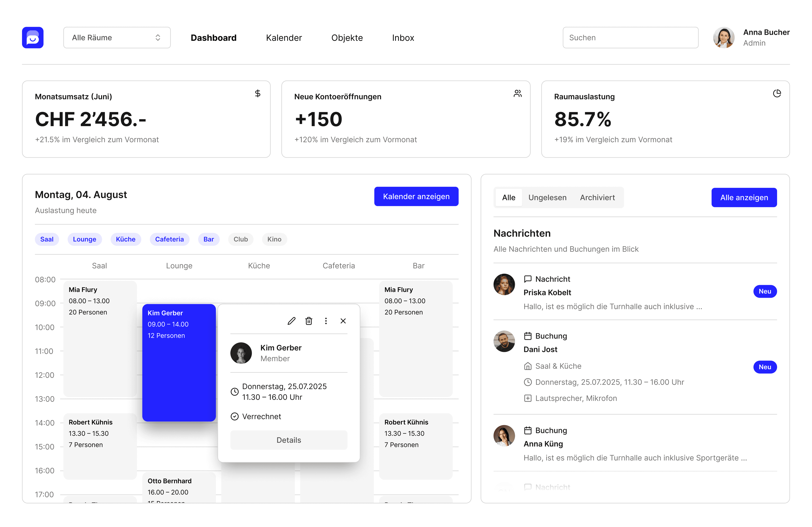This screenshot has height=527, width=812.
Task: Enable the Club room filter chip
Action: pyautogui.click(x=240, y=239)
